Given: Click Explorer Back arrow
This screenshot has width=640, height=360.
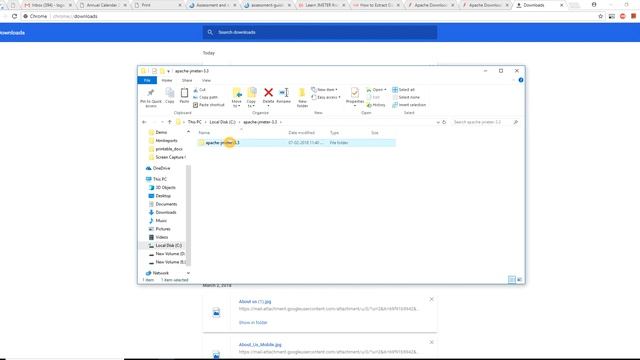Looking at the screenshot, I should [144, 122].
